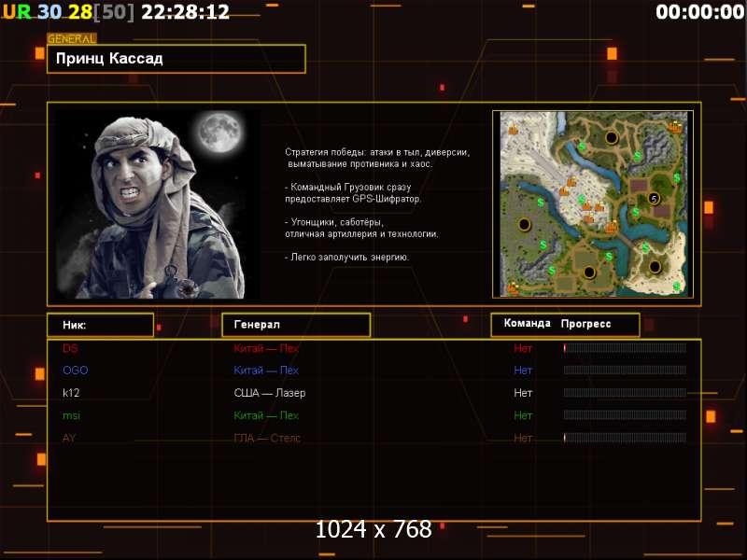The image size is (747, 560).
Task: Click the loading progress bar for DS
Action: click(625, 348)
